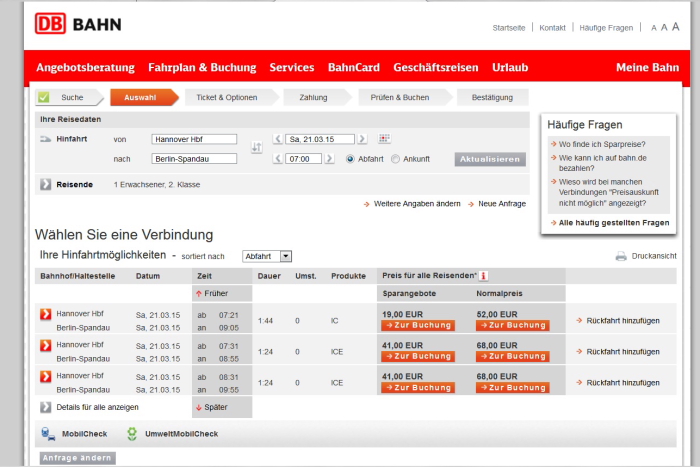Open the BahnCard menu item
Image resolution: width=700 pixels, height=467 pixels.
pyautogui.click(x=353, y=68)
